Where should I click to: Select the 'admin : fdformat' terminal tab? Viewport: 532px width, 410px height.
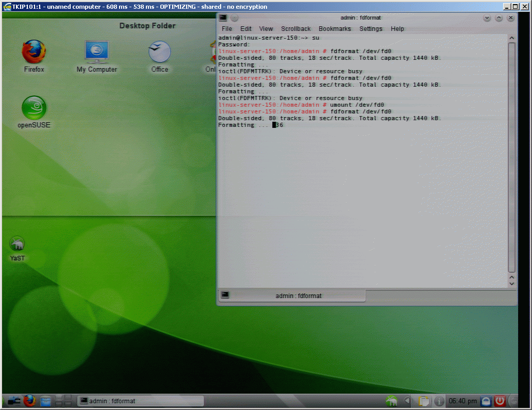[x=292, y=296]
